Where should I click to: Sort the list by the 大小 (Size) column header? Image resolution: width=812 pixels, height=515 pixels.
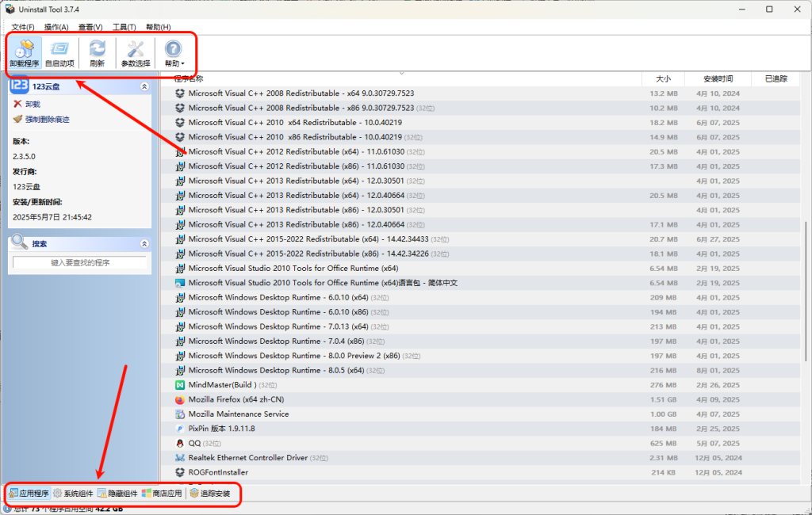[x=663, y=79]
